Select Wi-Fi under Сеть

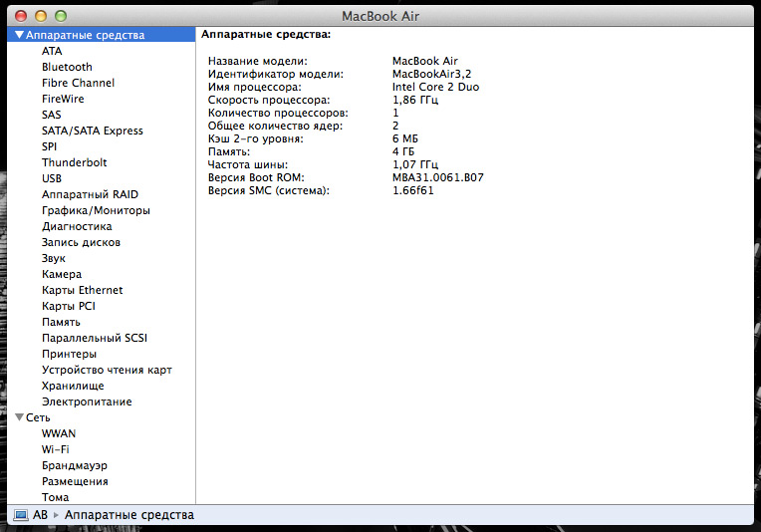55,449
